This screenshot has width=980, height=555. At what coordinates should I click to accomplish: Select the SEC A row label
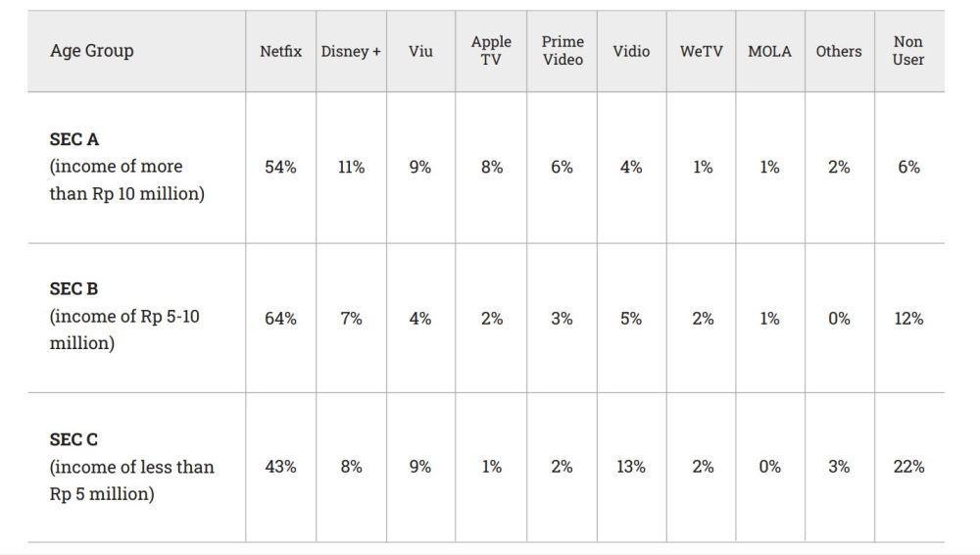click(x=126, y=167)
